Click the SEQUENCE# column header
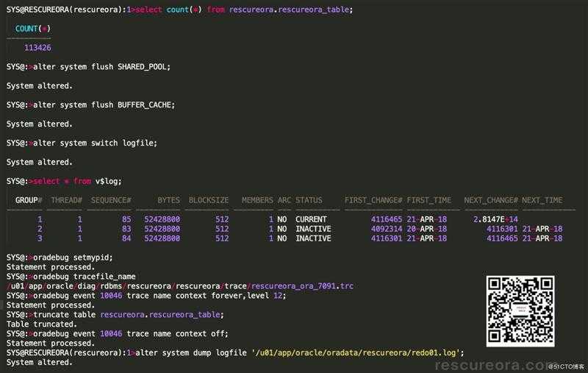The image size is (588, 373). (111, 200)
